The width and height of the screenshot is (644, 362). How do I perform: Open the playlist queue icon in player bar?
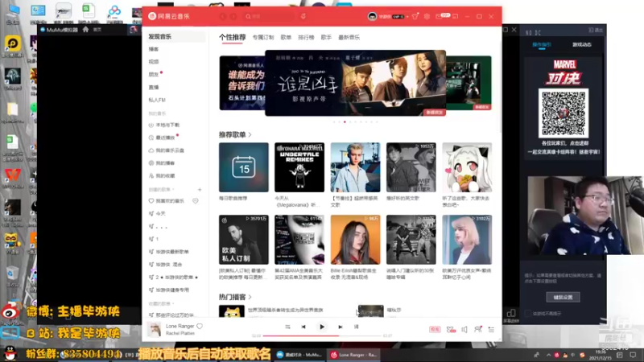click(491, 329)
